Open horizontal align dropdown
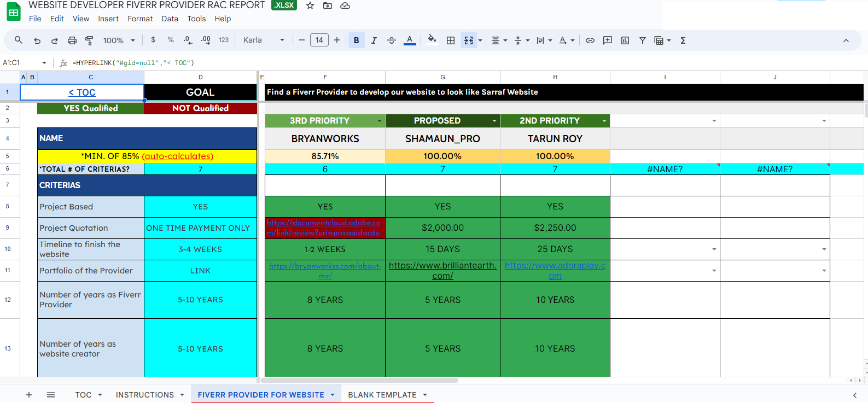This screenshot has width=868, height=403. 499,40
